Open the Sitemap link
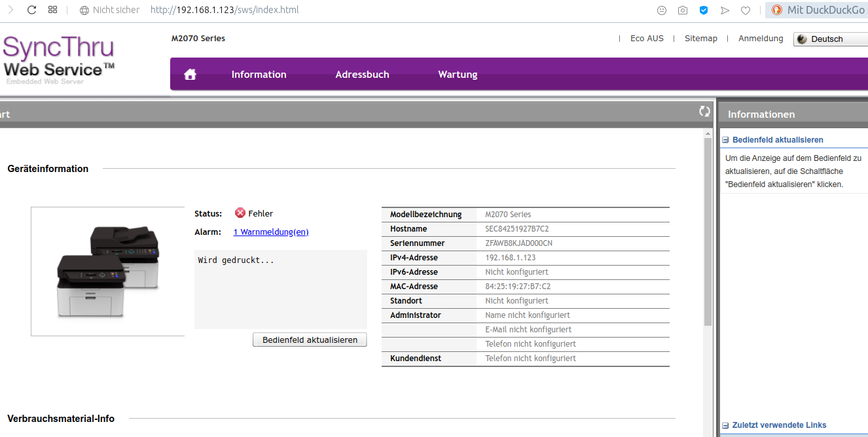The image size is (868, 437). 701,39
